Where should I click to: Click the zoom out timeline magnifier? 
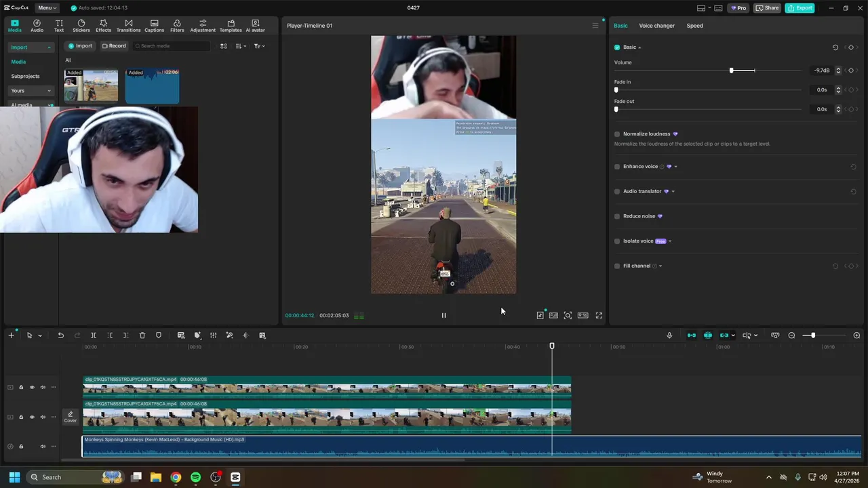point(791,335)
